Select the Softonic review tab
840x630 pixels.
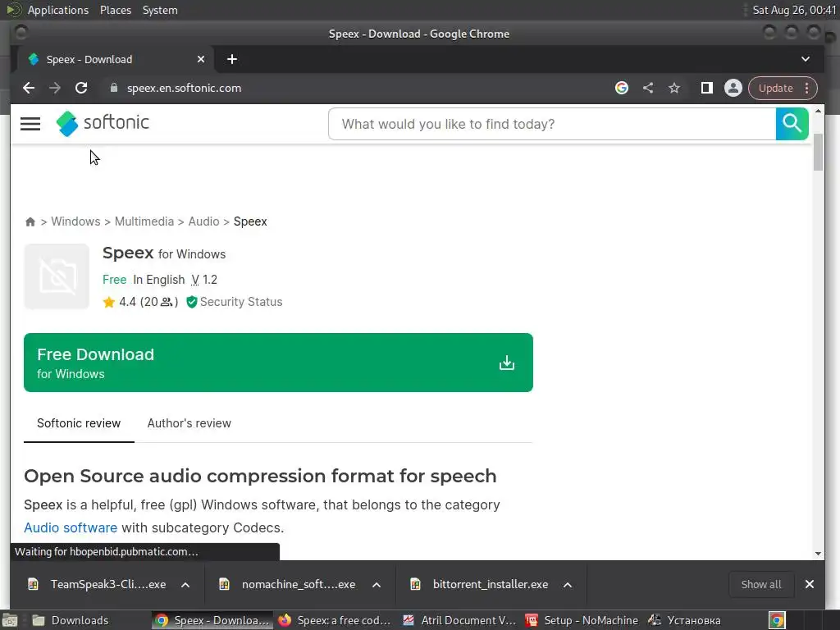(79, 423)
